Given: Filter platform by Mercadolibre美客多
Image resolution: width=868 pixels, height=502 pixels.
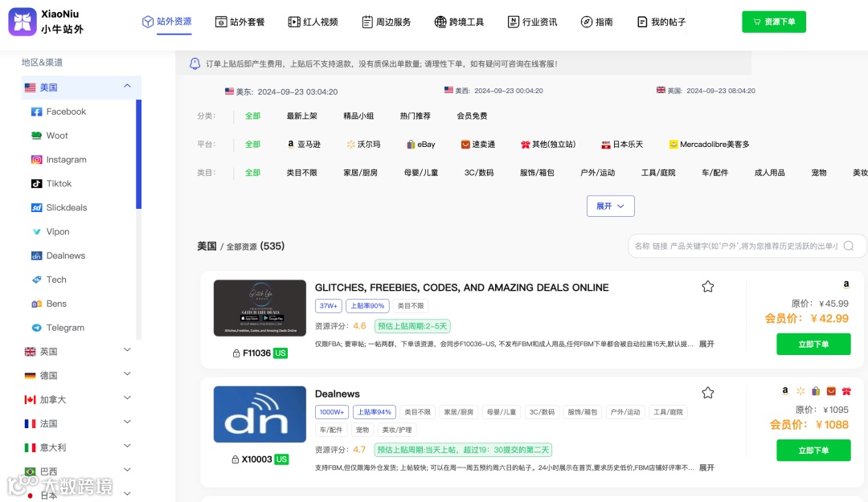Looking at the screenshot, I should pos(709,144).
